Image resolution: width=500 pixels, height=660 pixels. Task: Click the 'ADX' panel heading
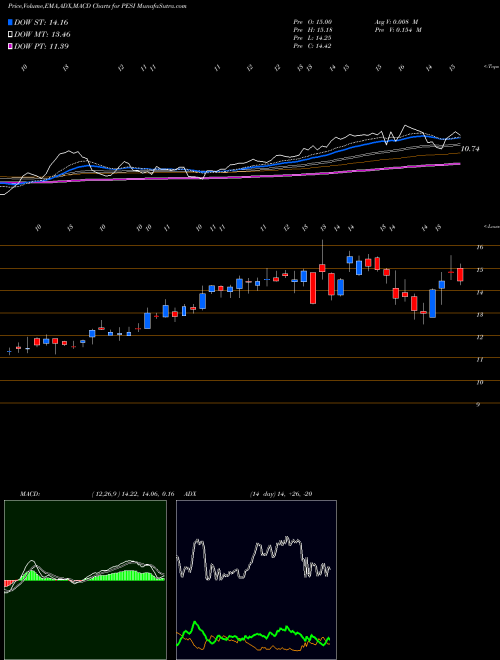click(x=191, y=494)
